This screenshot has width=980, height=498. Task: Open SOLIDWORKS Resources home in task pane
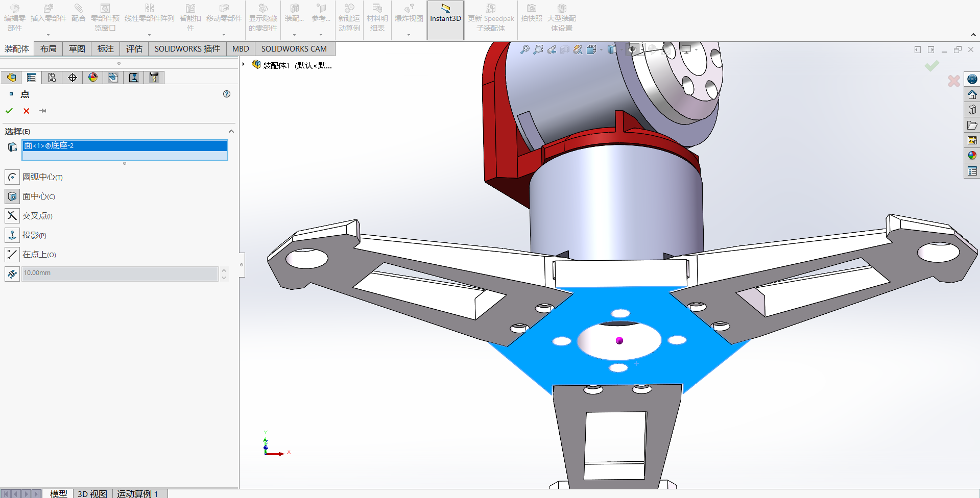pos(972,94)
